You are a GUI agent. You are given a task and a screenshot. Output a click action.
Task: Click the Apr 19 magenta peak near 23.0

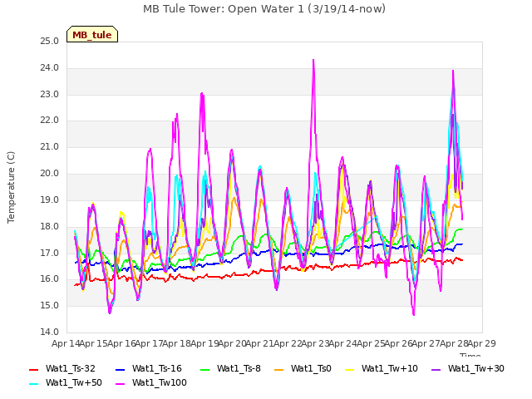(x=202, y=93)
